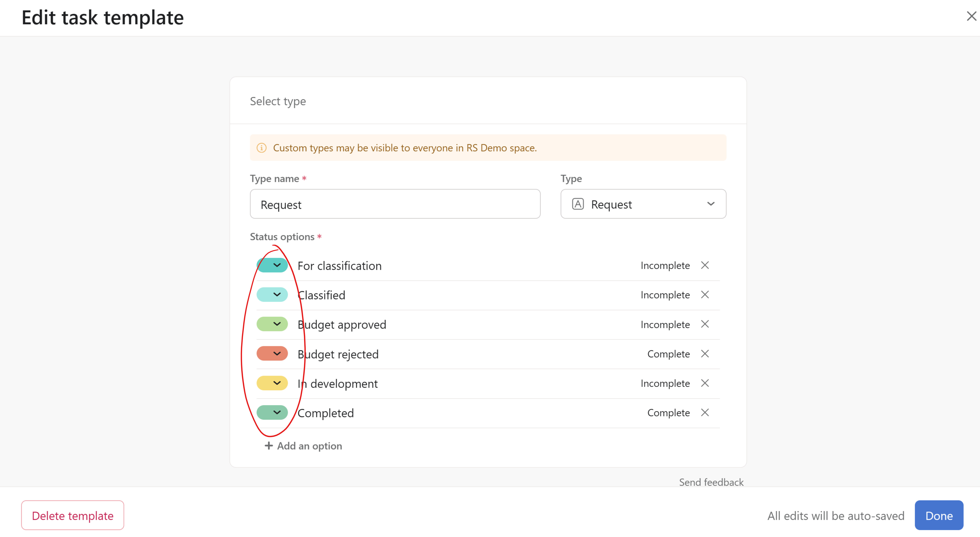Edit the Budget approved status name
Image resolution: width=980 pixels, height=537 pixels.
tap(342, 325)
